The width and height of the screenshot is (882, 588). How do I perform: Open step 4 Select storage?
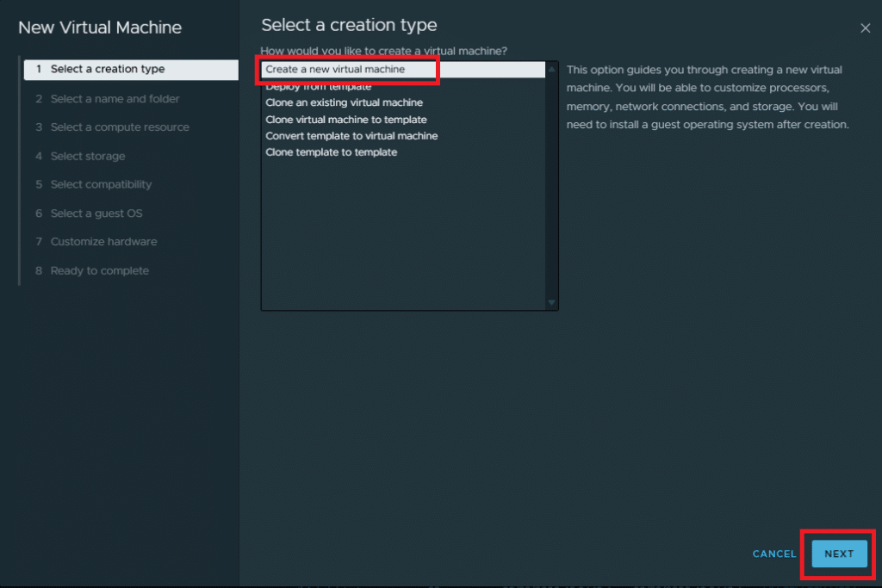coord(88,156)
